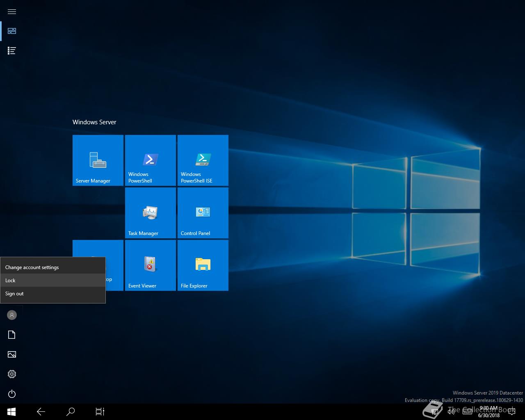Viewport: 525px width, 420px height.
Task: Open Pictures from the Start sidebar
Action: tap(12, 354)
